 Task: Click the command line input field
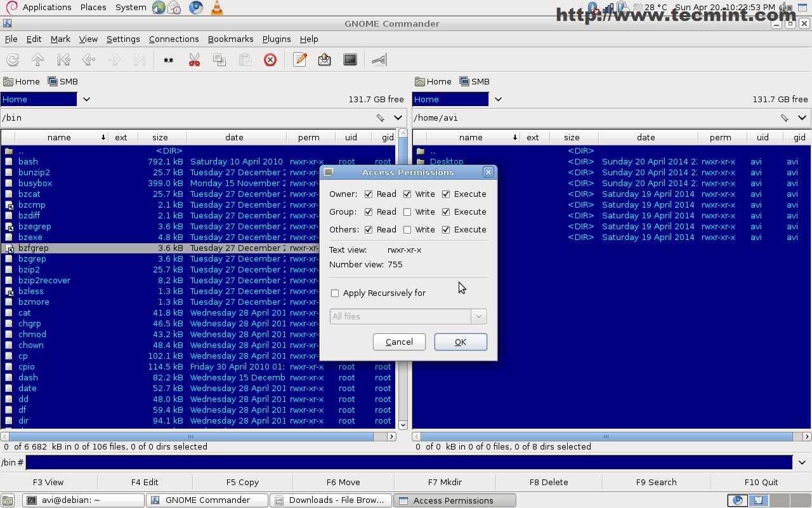click(409, 463)
